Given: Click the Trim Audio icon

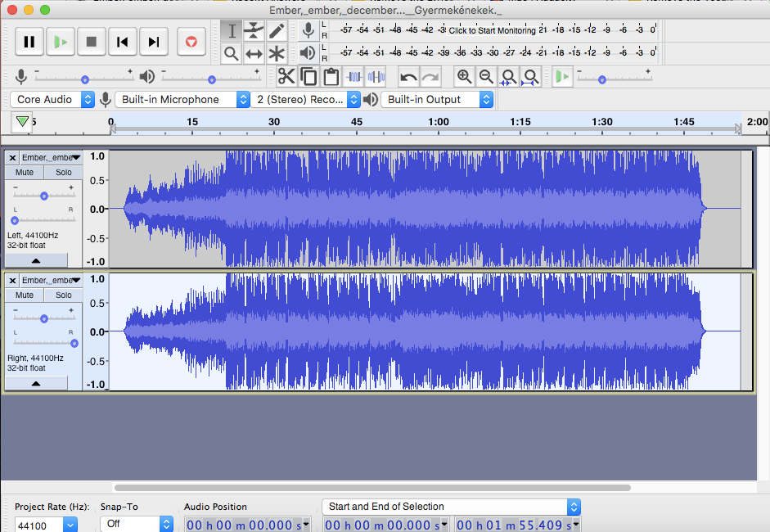Looking at the screenshot, I should tap(353, 76).
